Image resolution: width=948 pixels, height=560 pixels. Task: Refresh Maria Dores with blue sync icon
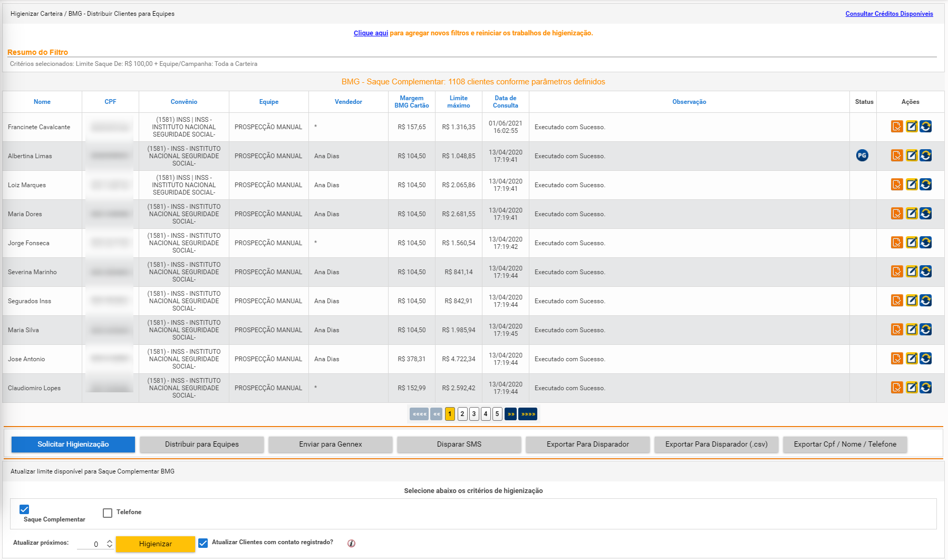pos(925,214)
